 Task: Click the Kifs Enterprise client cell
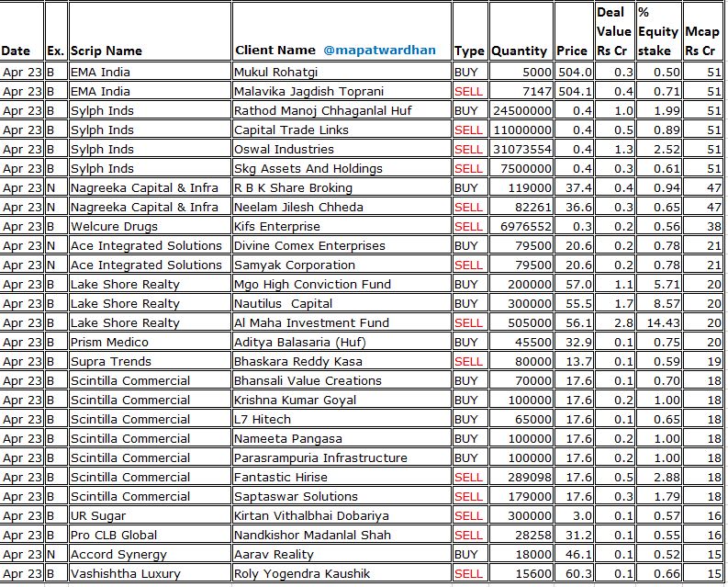342,226
